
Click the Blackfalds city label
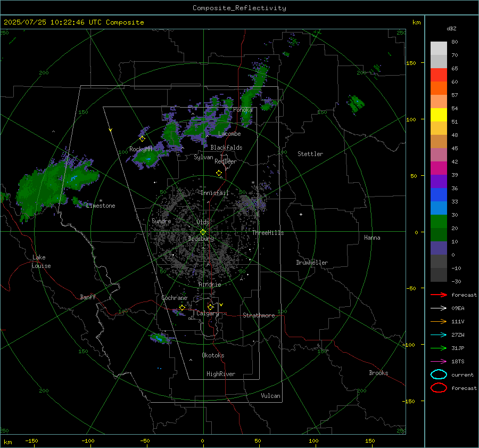point(226,148)
